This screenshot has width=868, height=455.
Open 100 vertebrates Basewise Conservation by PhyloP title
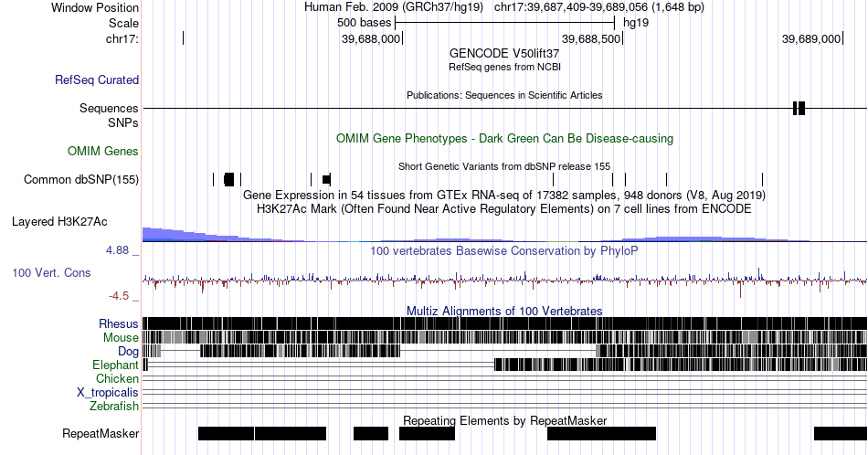(x=504, y=250)
